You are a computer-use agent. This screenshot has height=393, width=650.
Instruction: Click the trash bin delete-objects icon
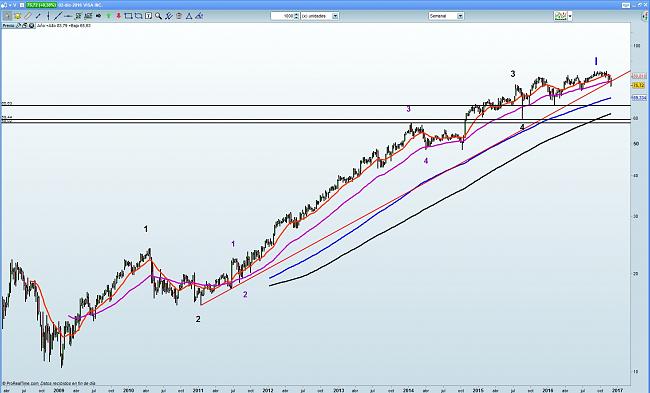(x=179, y=16)
